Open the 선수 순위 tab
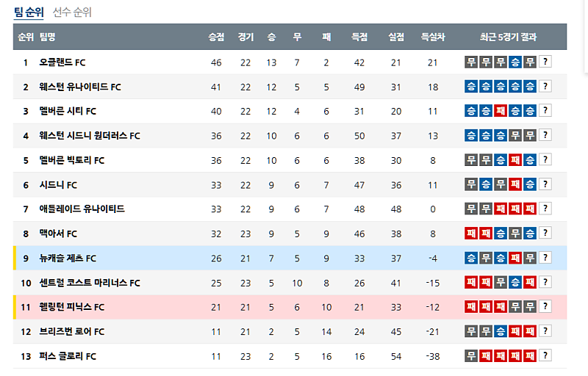 pos(72,12)
